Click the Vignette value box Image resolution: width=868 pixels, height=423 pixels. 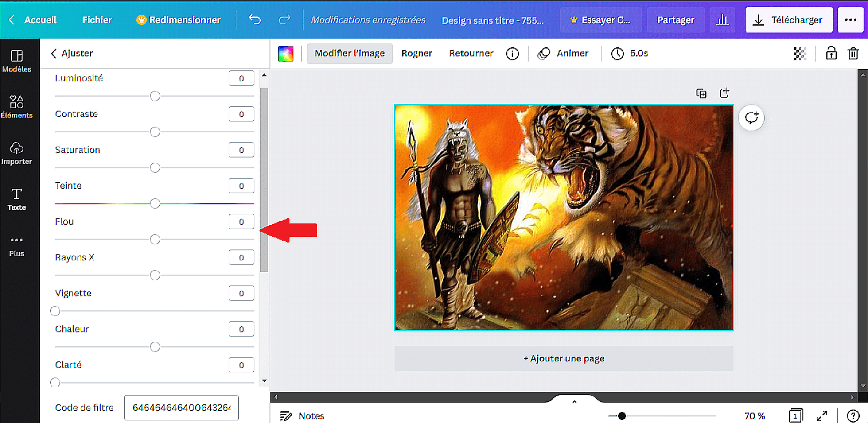click(x=241, y=293)
